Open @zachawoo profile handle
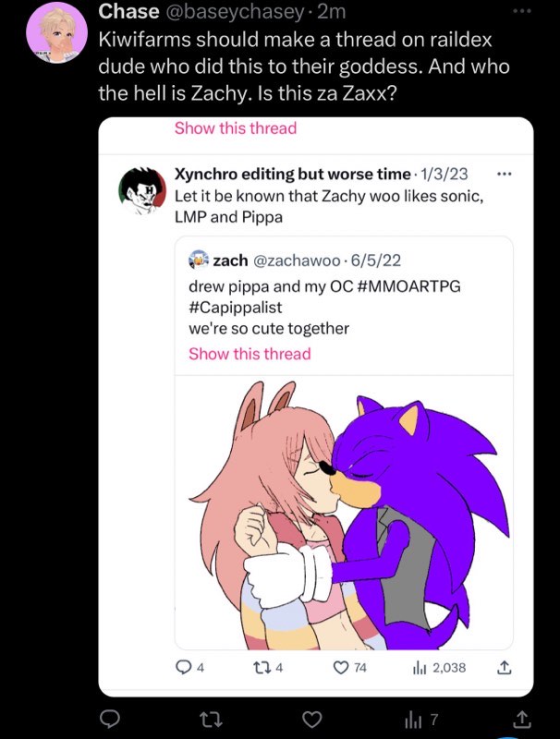 tap(297, 260)
